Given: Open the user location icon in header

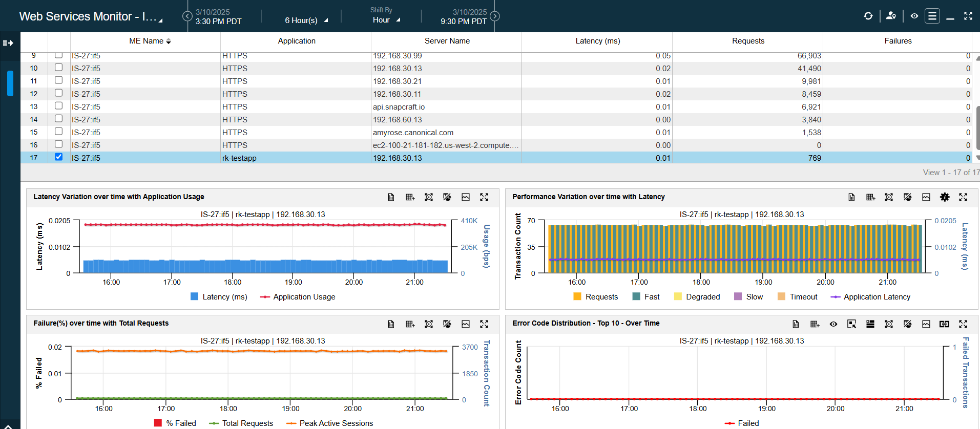Looking at the screenshot, I should (891, 16).
